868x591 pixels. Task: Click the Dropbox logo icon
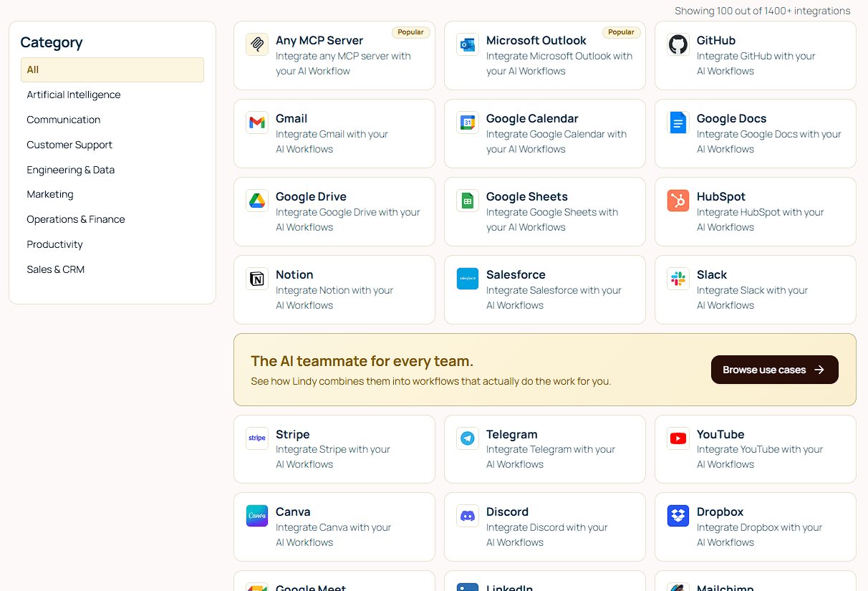tap(678, 516)
